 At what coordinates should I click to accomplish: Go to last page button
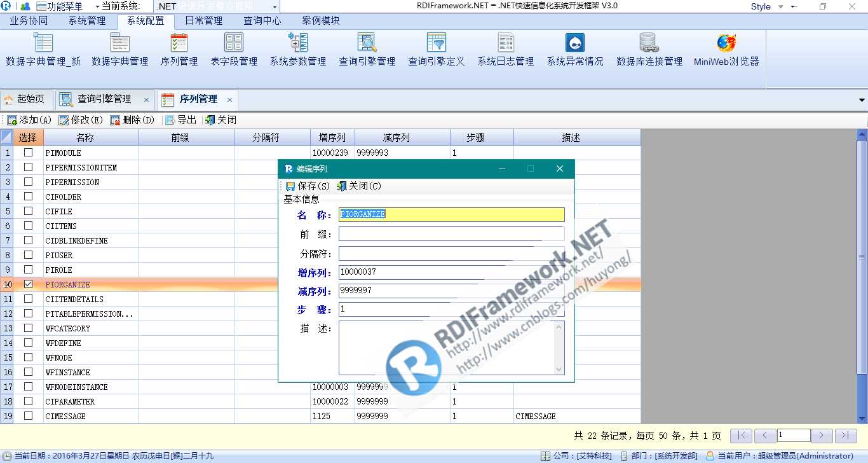click(x=846, y=436)
